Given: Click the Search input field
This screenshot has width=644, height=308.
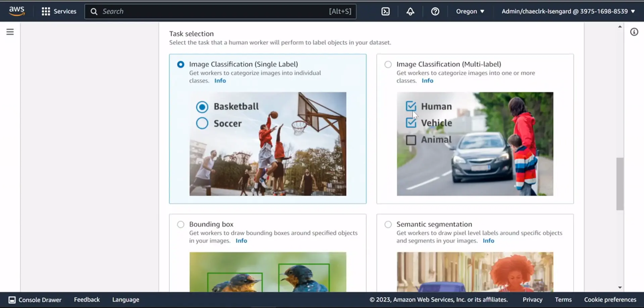Looking at the screenshot, I should [220, 11].
